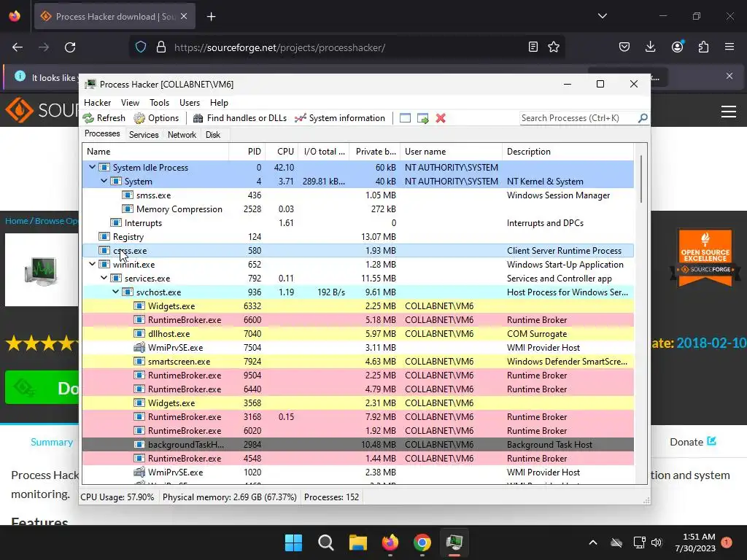The height and width of the screenshot is (560, 747).
Task: Click the dllhost.exe process icon
Action: pyautogui.click(x=139, y=333)
